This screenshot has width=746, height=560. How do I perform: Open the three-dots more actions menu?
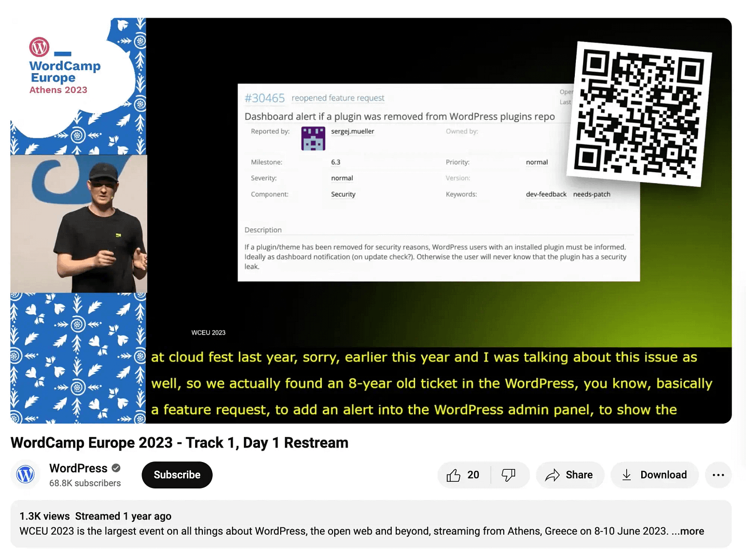tap(718, 475)
